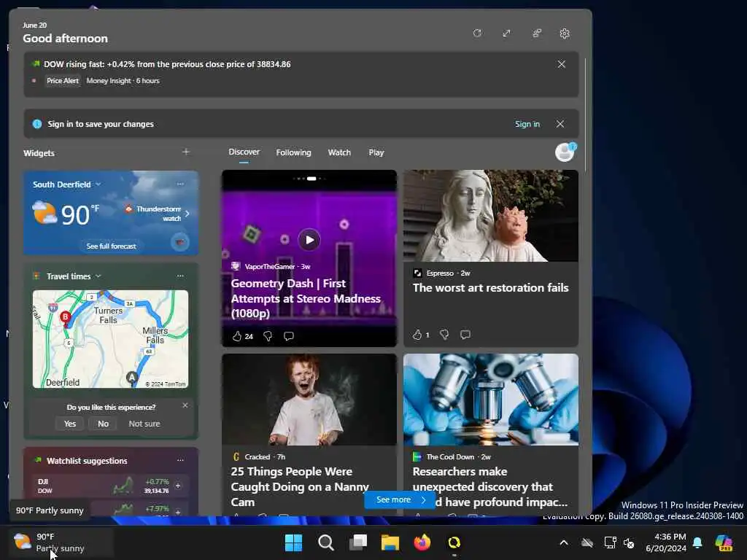
Task: Dismiss the DOW price alert
Action: [562, 64]
